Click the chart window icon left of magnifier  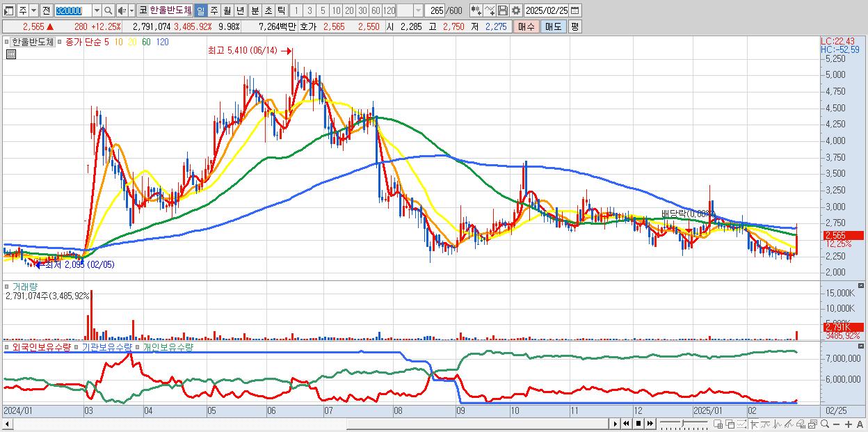[812, 424]
